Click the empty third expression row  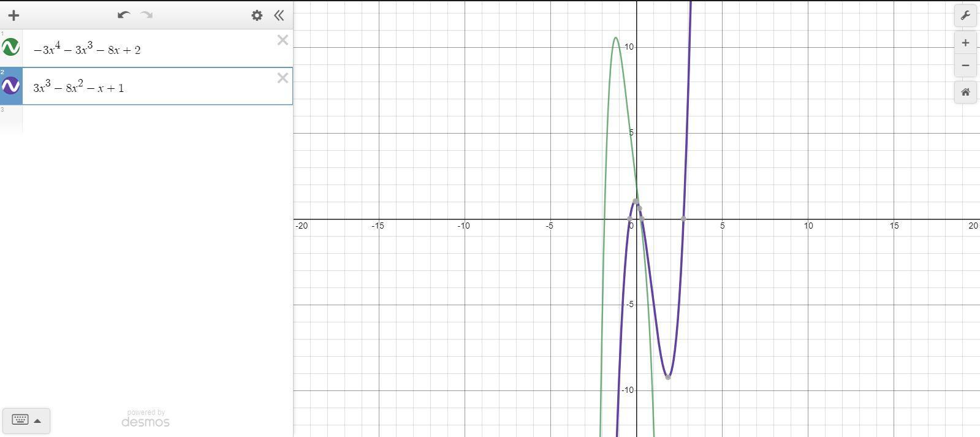tap(157, 120)
